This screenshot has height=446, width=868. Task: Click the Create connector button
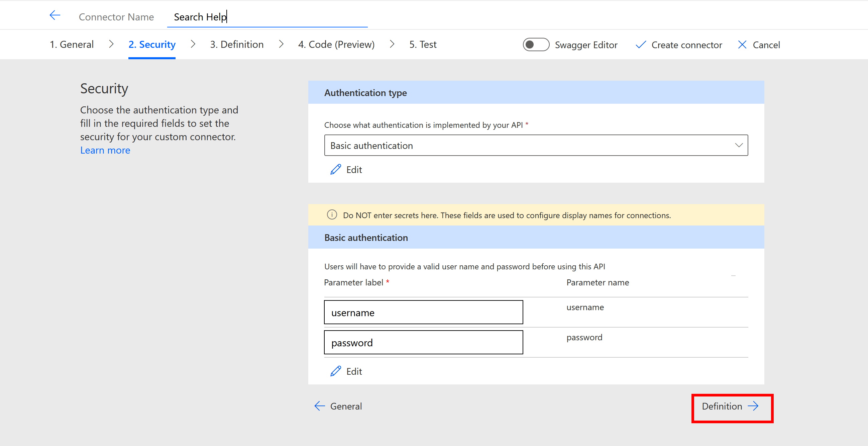[686, 45]
